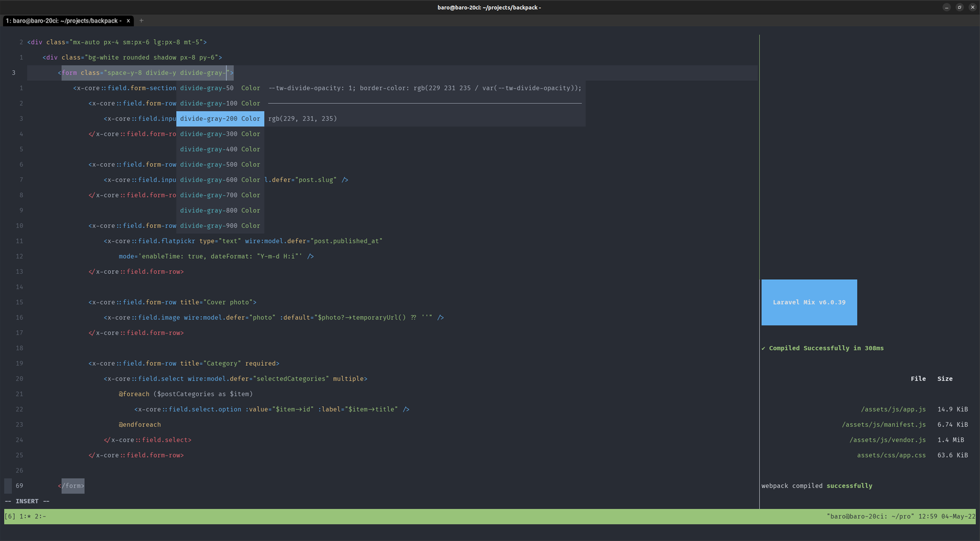980x541 pixels.
Task: Minimize the terminal window
Action: [x=947, y=7]
